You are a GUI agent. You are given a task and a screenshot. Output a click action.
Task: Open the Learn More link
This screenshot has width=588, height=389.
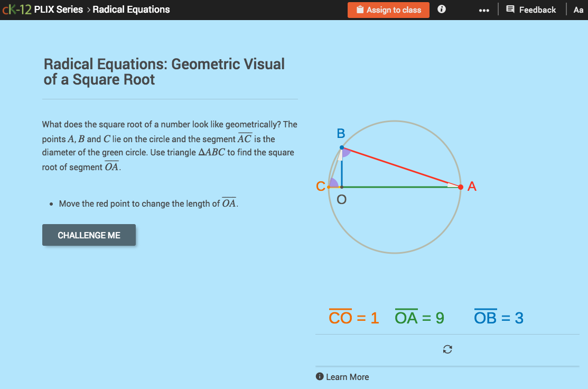[347, 376]
